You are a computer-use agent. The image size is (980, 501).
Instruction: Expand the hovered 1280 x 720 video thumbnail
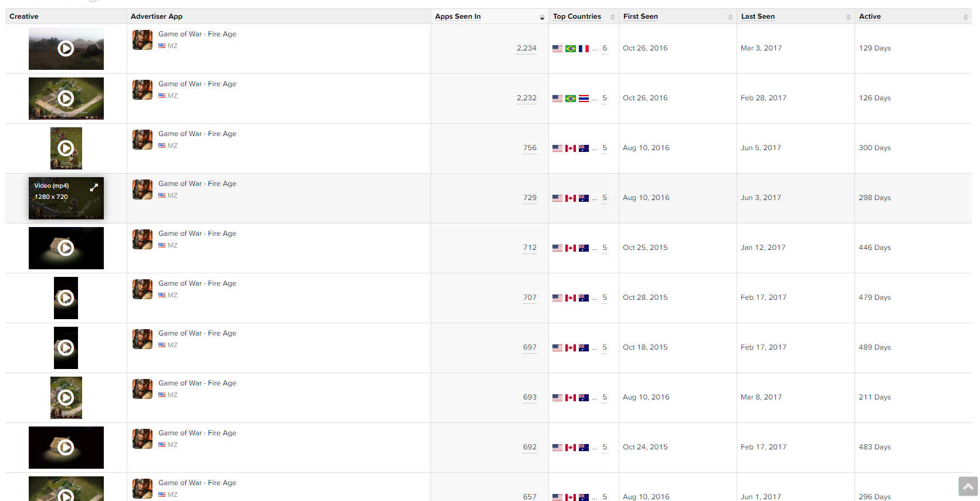point(94,188)
